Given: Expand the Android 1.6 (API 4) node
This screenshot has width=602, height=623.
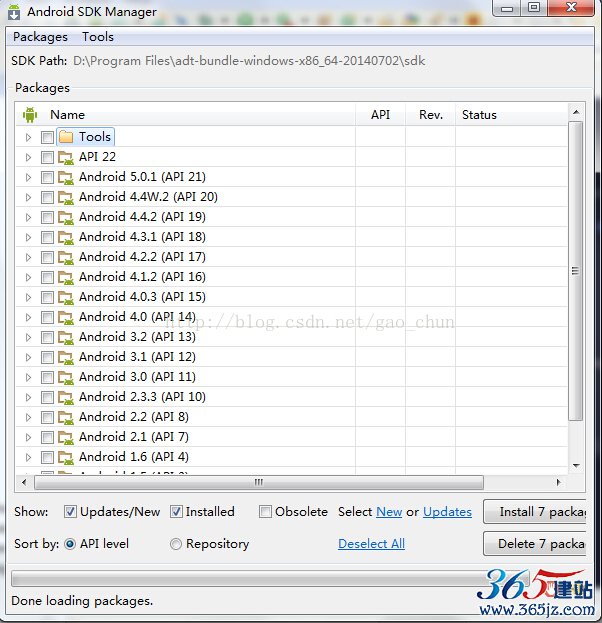Looking at the screenshot, I should coord(28,457).
